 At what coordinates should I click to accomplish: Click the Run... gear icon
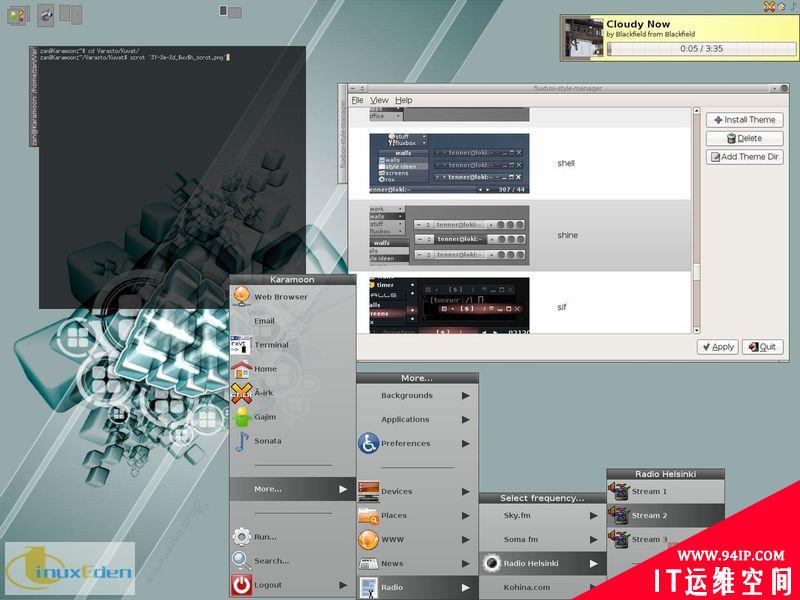[x=241, y=536]
